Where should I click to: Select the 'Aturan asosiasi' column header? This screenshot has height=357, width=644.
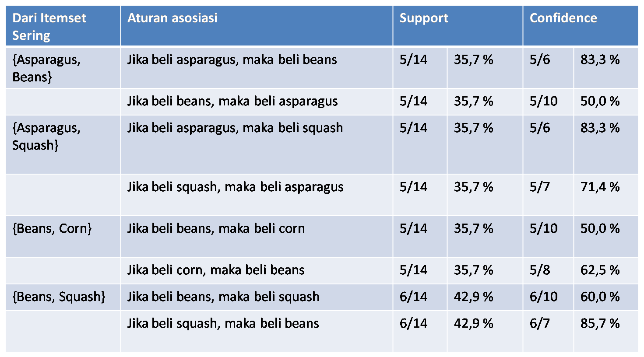(257, 26)
